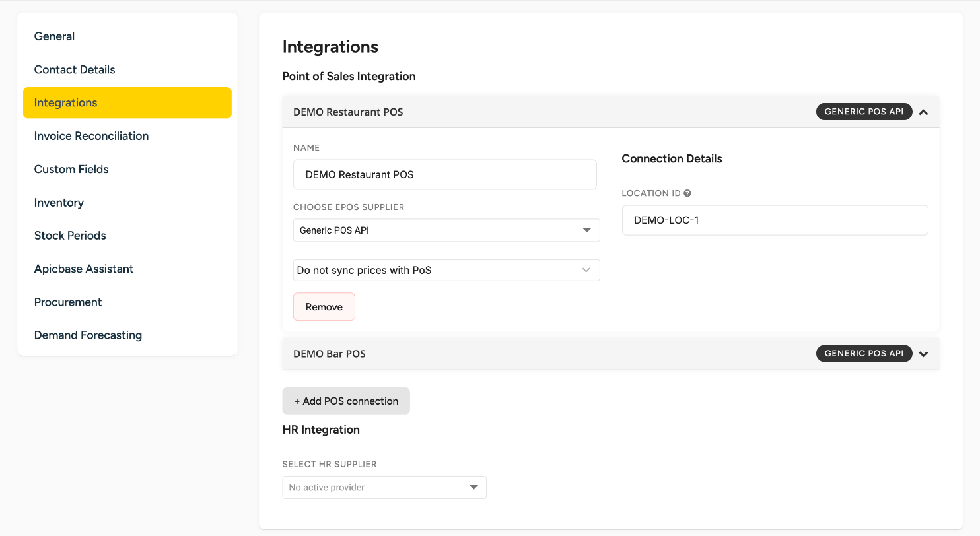Click the HR Integration heading
The width and height of the screenshot is (980, 536).
(321, 430)
